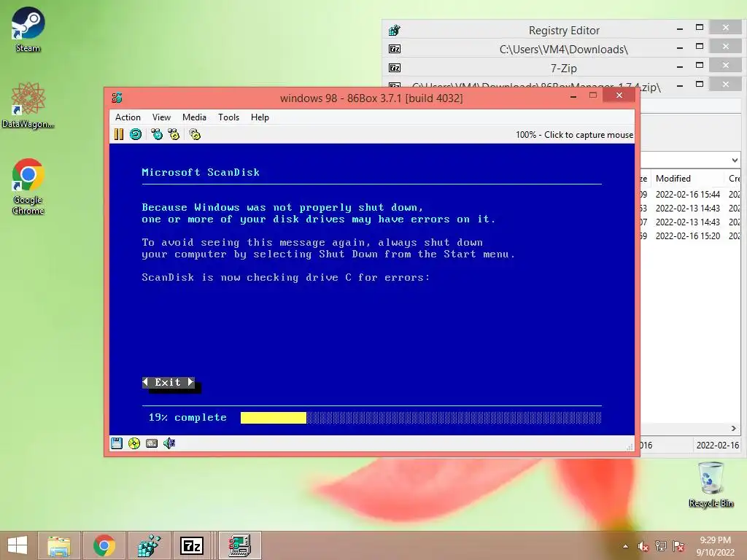Click the sound speaker status bar icon
The width and height of the screenshot is (747, 560).
coord(169,443)
